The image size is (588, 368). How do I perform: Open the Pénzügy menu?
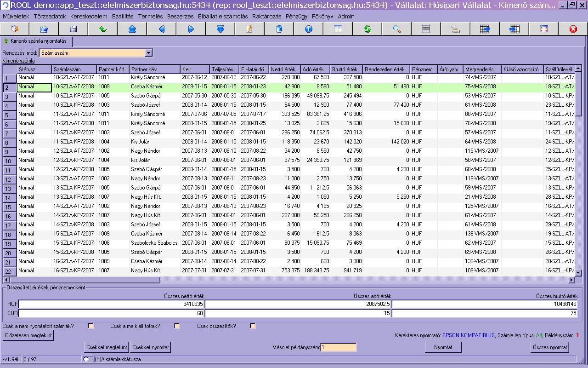(296, 16)
